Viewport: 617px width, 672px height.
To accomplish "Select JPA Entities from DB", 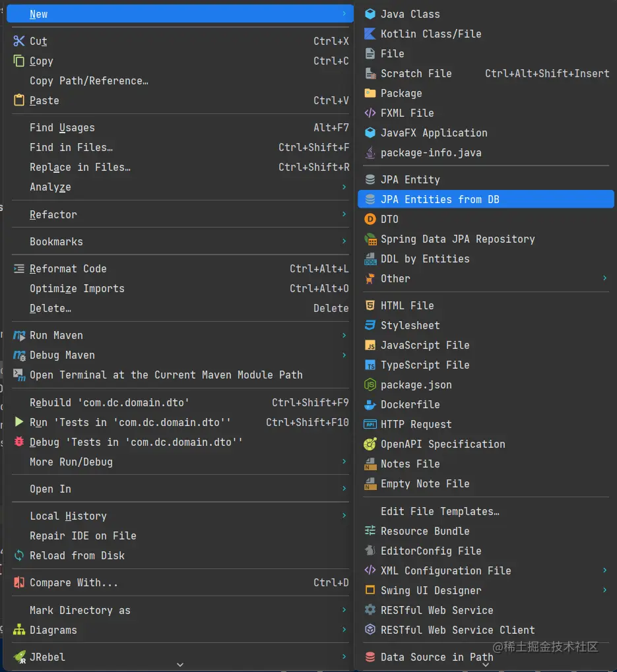I will pyautogui.click(x=486, y=199).
